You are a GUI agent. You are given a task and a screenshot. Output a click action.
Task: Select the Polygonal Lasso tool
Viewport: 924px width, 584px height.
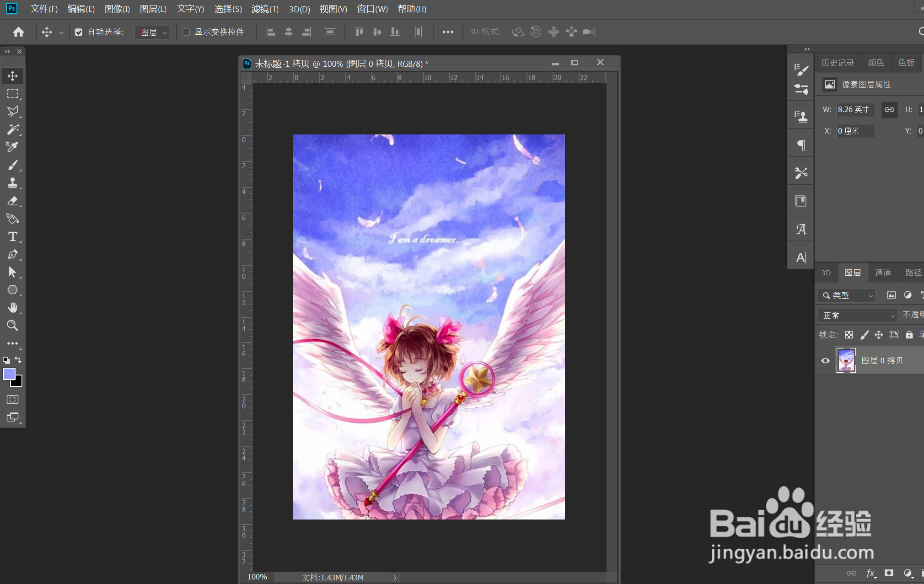pos(12,111)
